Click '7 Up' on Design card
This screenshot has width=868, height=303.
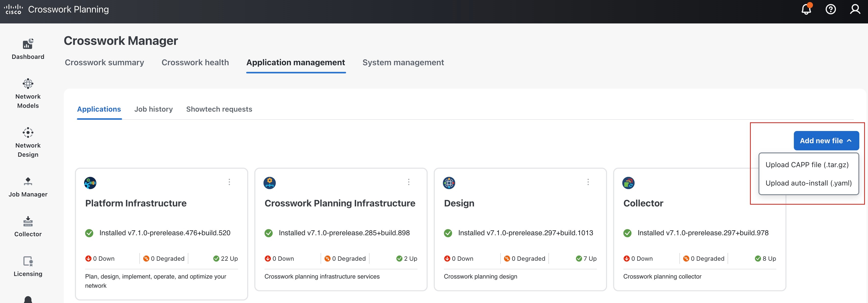click(x=590, y=258)
